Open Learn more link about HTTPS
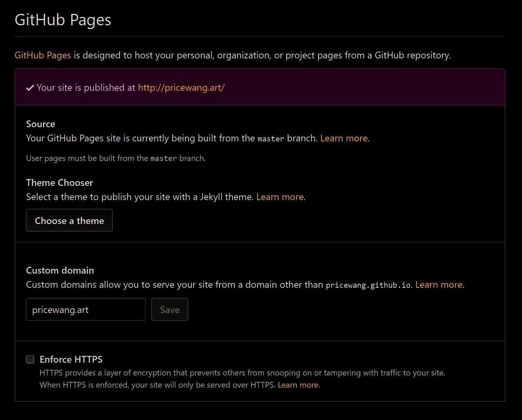Screen dimensions: 522x420 (298, 385)
